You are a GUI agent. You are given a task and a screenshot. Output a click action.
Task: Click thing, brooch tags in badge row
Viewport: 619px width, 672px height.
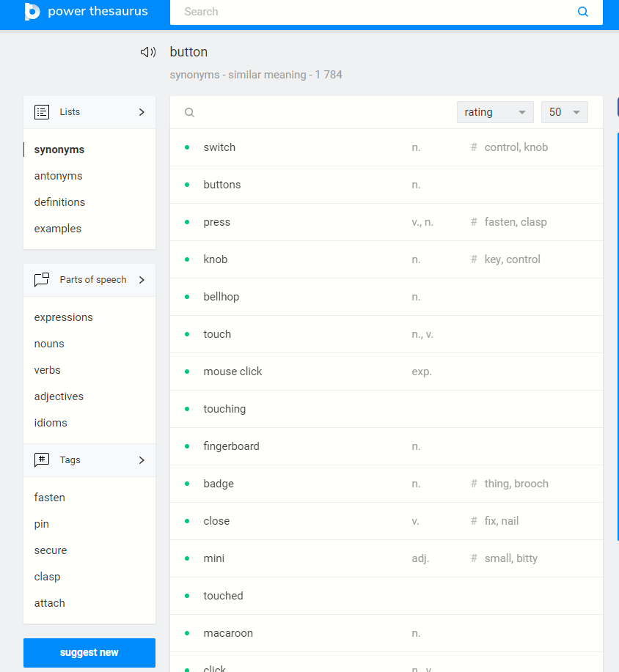[x=516, y=484]
